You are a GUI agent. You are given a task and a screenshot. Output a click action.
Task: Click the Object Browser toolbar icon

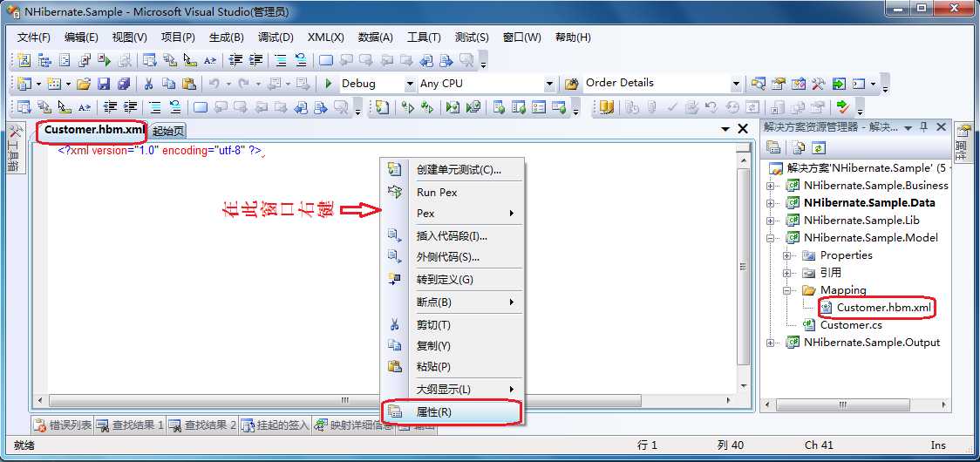[798, 83]
